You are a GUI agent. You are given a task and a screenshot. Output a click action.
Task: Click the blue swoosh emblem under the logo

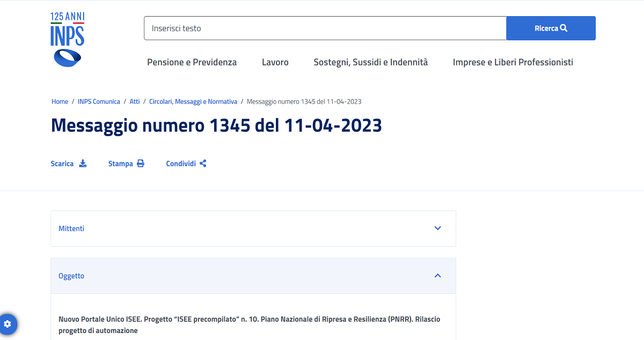67,57
